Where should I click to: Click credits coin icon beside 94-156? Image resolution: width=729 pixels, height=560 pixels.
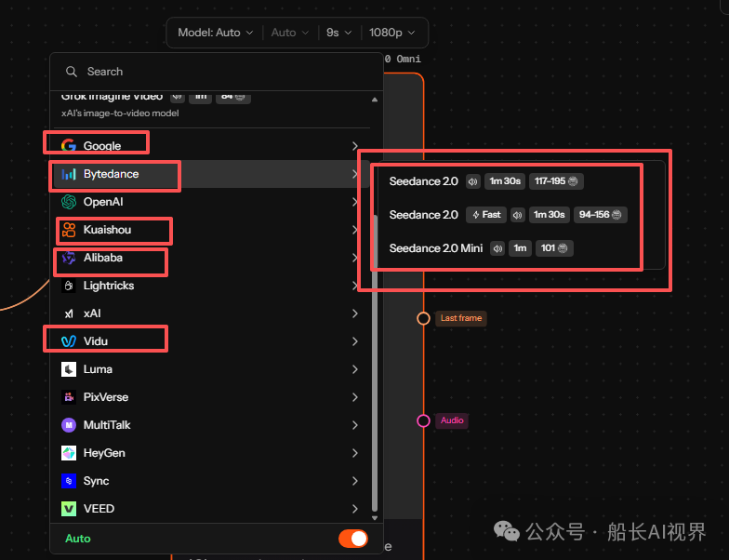click(616, 215)
